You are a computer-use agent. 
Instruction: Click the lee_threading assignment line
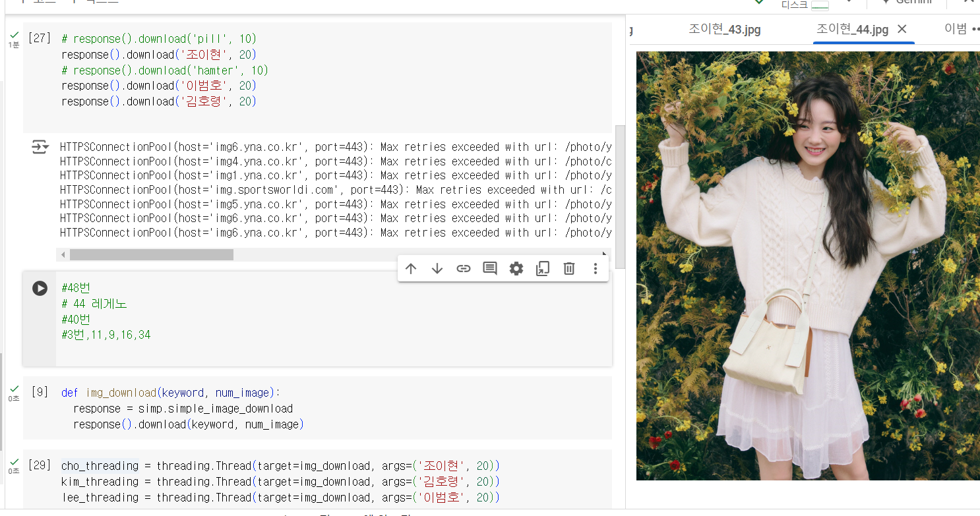(280, 498)
